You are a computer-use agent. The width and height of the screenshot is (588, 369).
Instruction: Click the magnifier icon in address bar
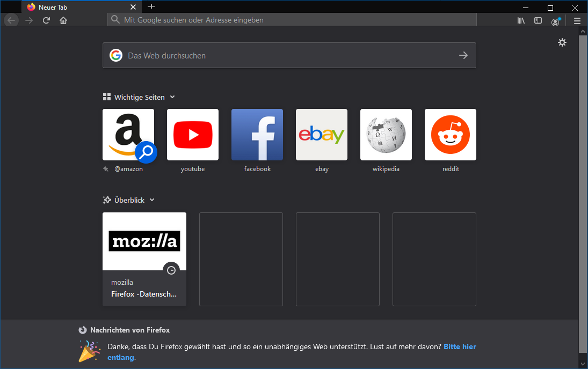(115, 20)
